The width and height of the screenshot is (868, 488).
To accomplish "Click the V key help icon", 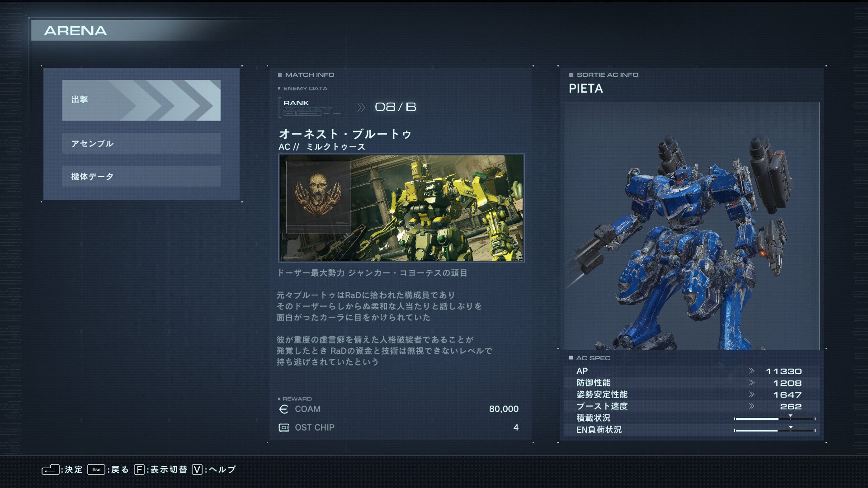I will point(197,469).
